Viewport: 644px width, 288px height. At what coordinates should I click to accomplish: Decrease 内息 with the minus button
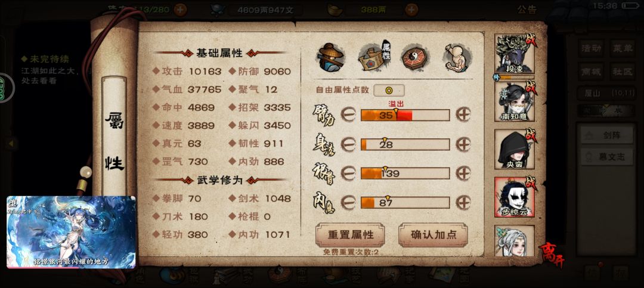348,202
